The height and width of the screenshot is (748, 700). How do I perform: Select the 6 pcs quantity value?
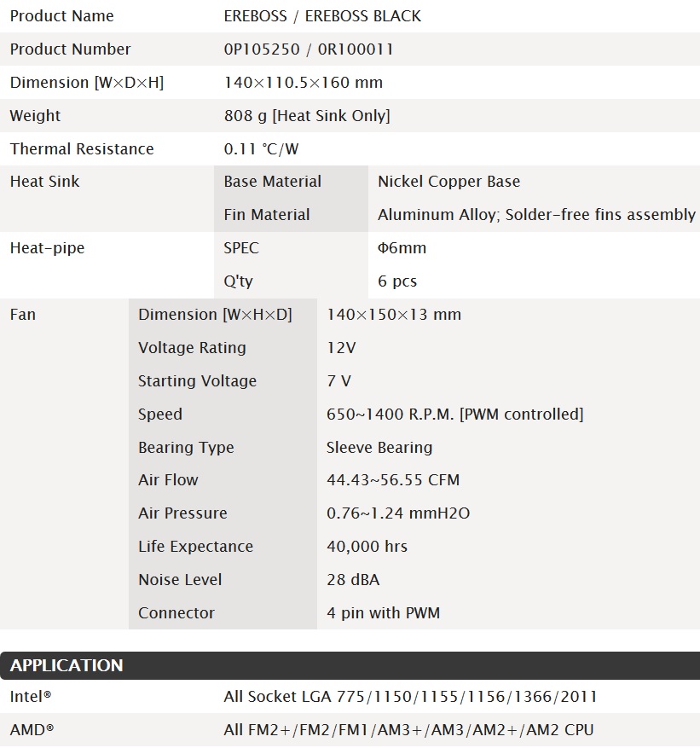click(397, 281)
